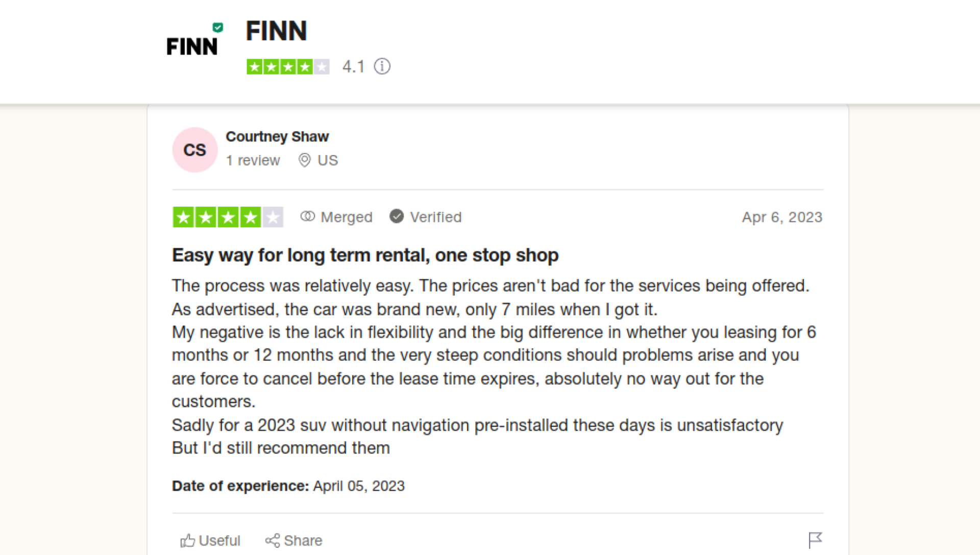Click the review date 'Apr 6, 2023'
This screenshot has width=980, height=555.
click(x=782, y=216)
